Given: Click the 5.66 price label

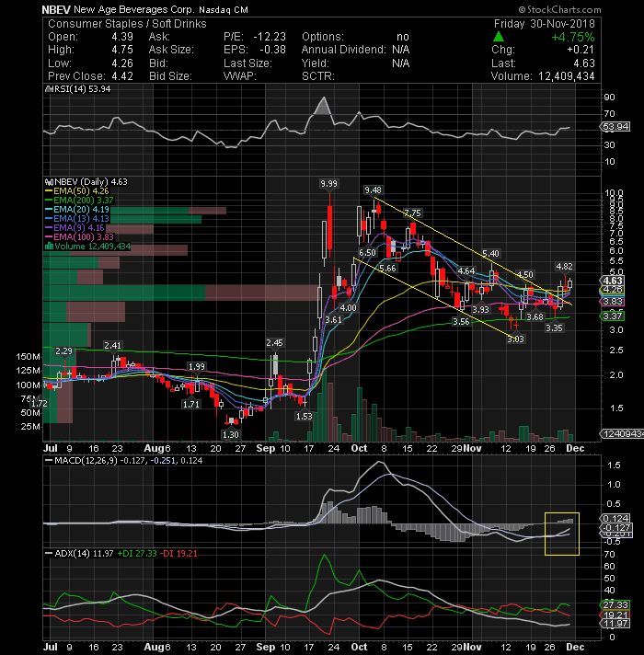Looking at the screenshot, I should click(387, 269).
